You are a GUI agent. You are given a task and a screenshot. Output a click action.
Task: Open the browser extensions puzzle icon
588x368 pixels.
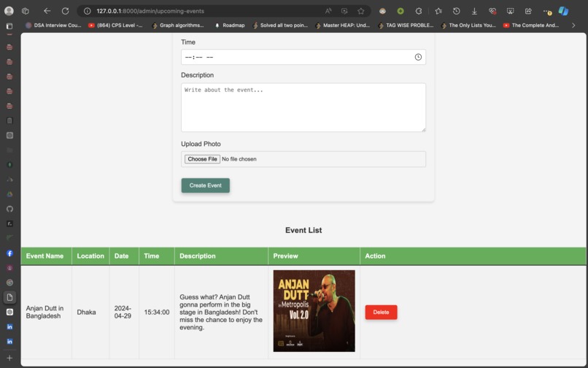(419, 11)
